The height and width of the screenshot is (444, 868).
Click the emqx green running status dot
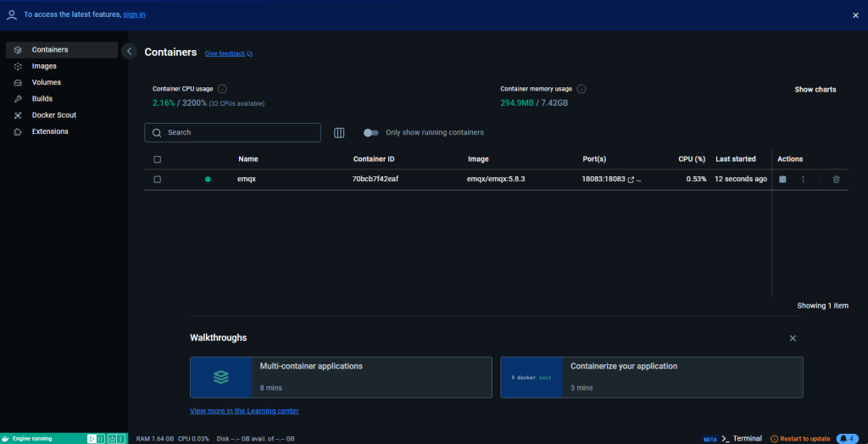[x=209, y=180]
